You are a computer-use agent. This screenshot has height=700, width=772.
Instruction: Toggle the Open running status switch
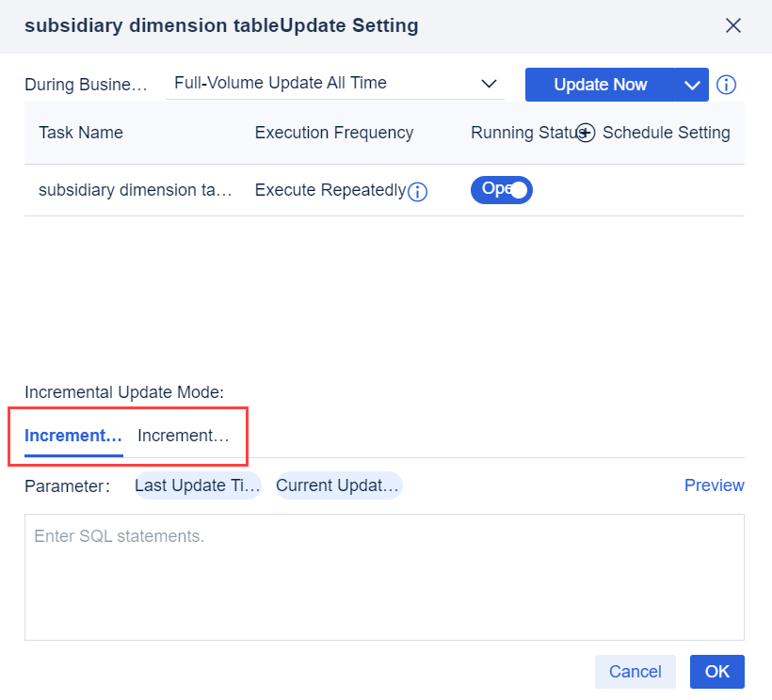501,190
